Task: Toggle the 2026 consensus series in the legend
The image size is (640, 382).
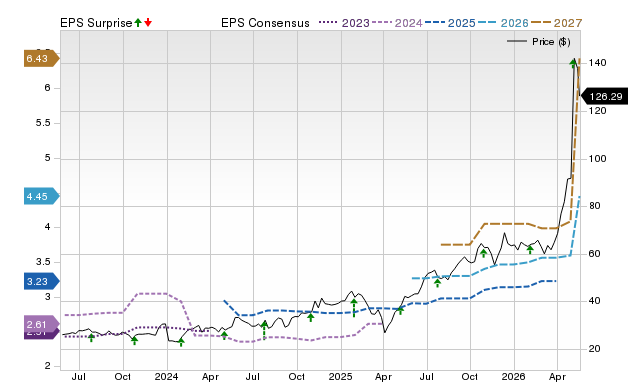Action: pos(503,23)
